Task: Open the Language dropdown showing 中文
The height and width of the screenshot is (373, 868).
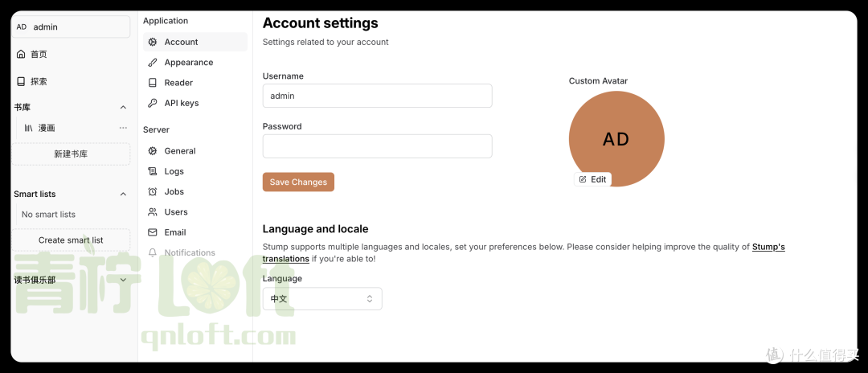Action: pos(322,299)
